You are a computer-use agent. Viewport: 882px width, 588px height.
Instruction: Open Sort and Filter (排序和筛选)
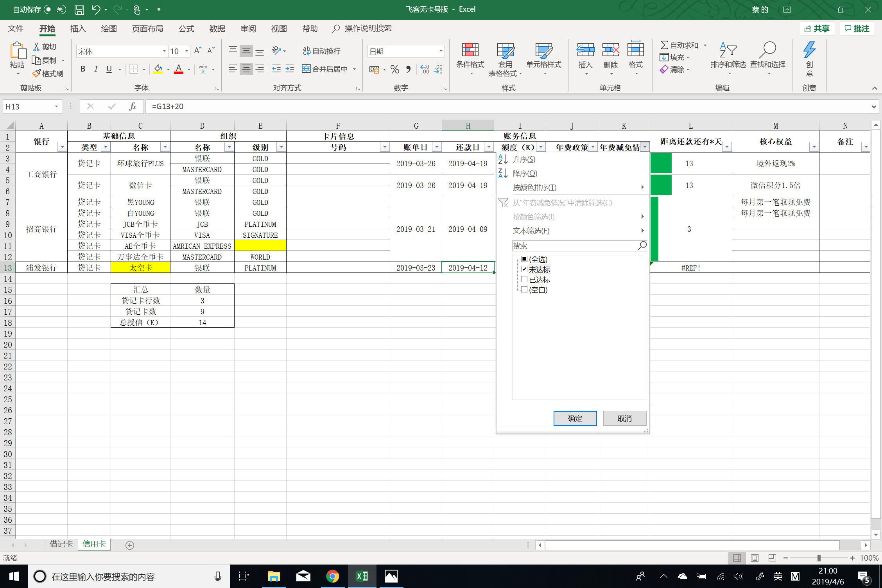click(x=728, y=59)
